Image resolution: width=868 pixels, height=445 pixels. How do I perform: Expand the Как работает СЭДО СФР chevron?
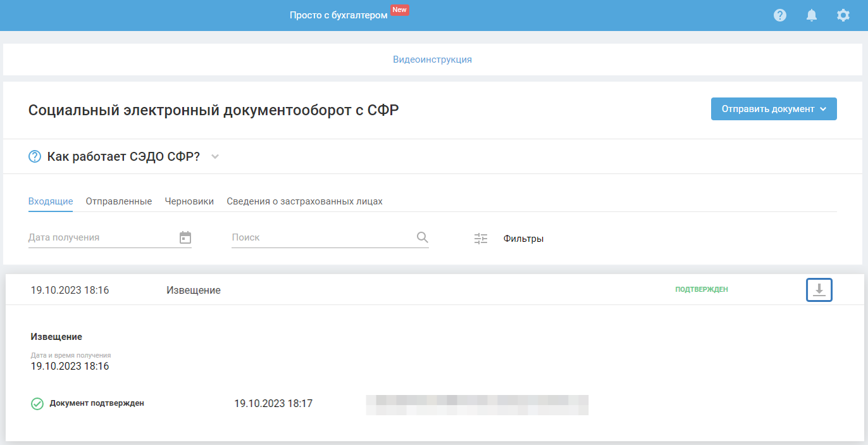tap(215, 156)
